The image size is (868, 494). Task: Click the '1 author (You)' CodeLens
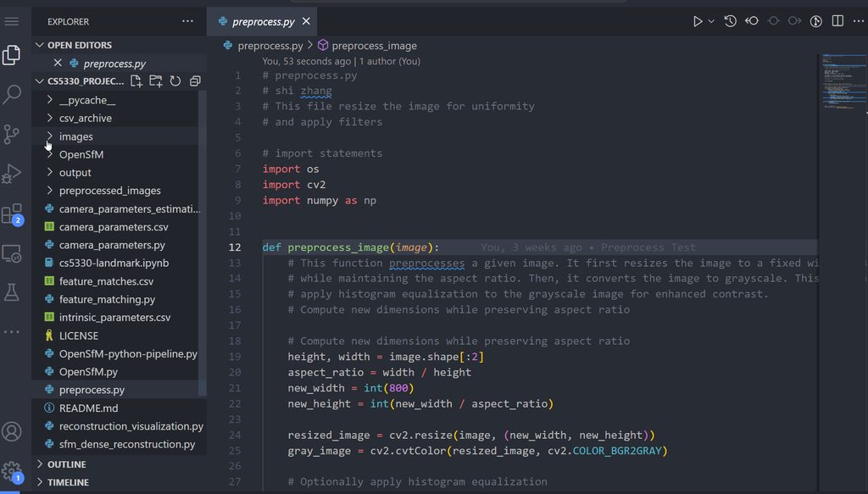coord(390,61)
